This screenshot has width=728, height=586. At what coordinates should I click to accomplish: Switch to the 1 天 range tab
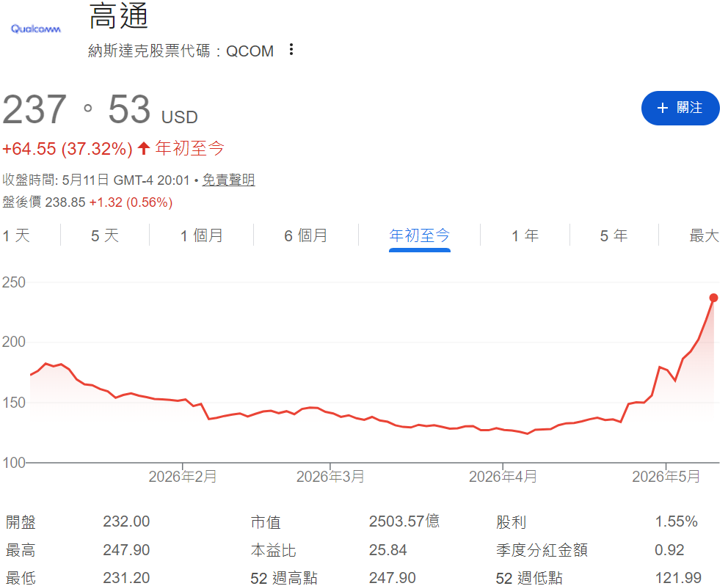tap(16, 235)
